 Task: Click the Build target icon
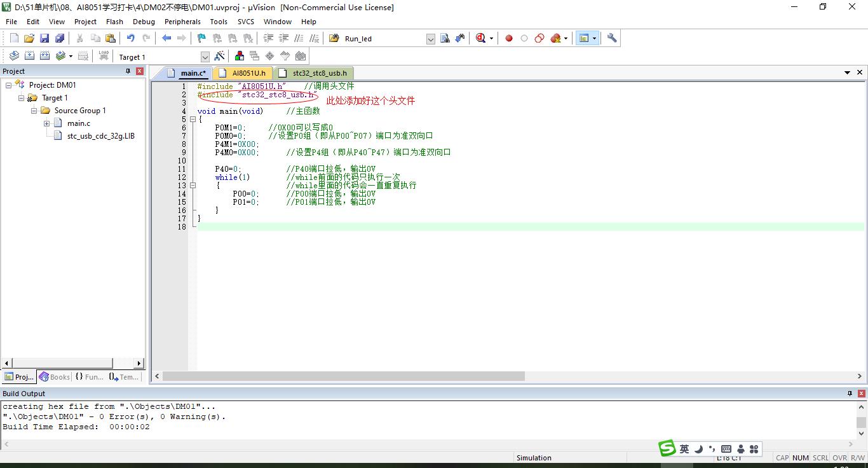[x=29, y=57]
